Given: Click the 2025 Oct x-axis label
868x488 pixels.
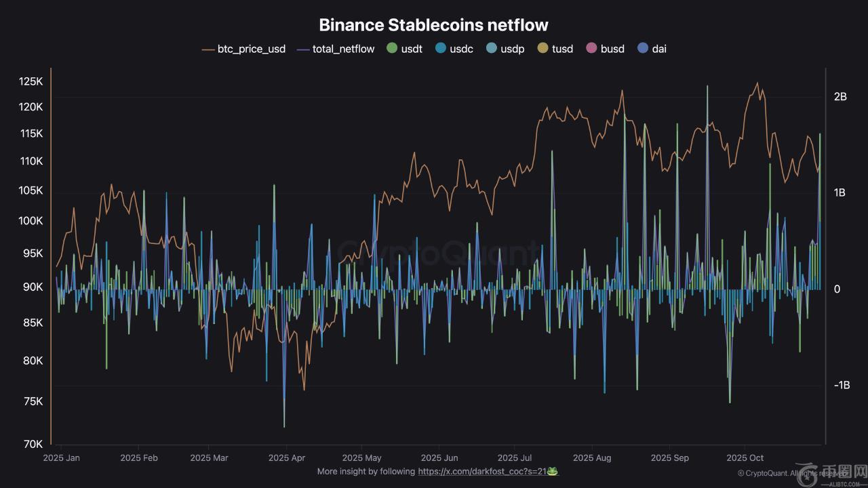Looking at the screenshot, I should [745, 458].
